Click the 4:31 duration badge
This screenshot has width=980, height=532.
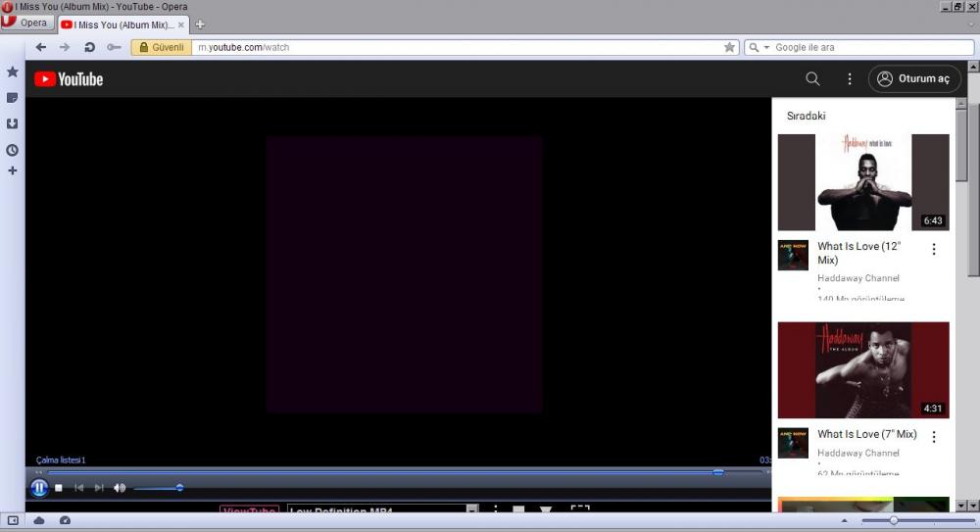tap(933, 409)
